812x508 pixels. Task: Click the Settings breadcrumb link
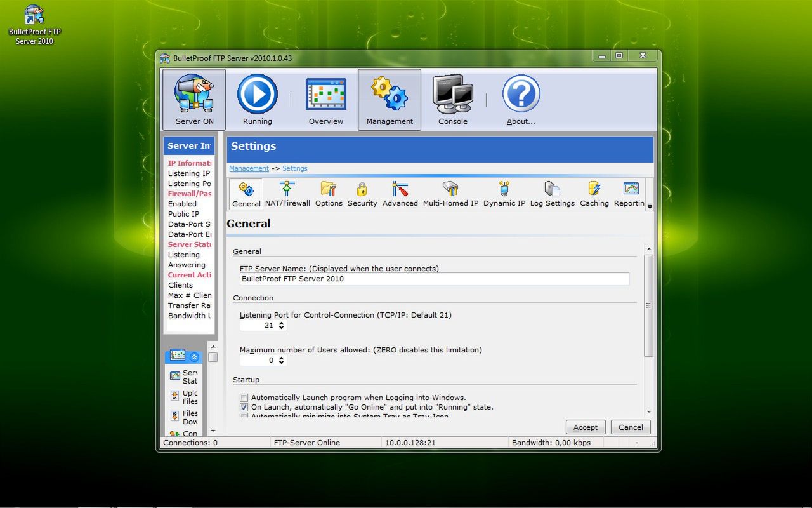tap(295, 168)
